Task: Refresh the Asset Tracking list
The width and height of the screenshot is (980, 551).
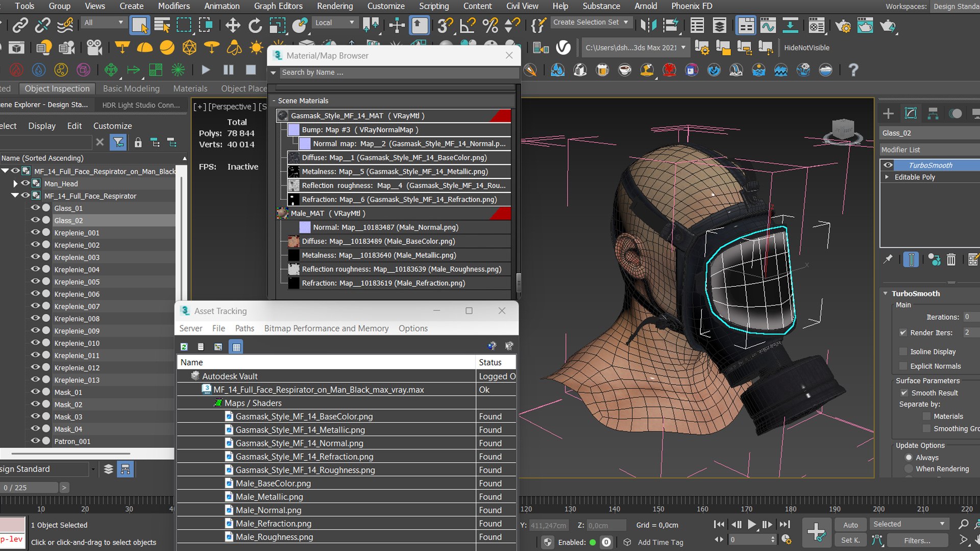Action: click(184, 347)
